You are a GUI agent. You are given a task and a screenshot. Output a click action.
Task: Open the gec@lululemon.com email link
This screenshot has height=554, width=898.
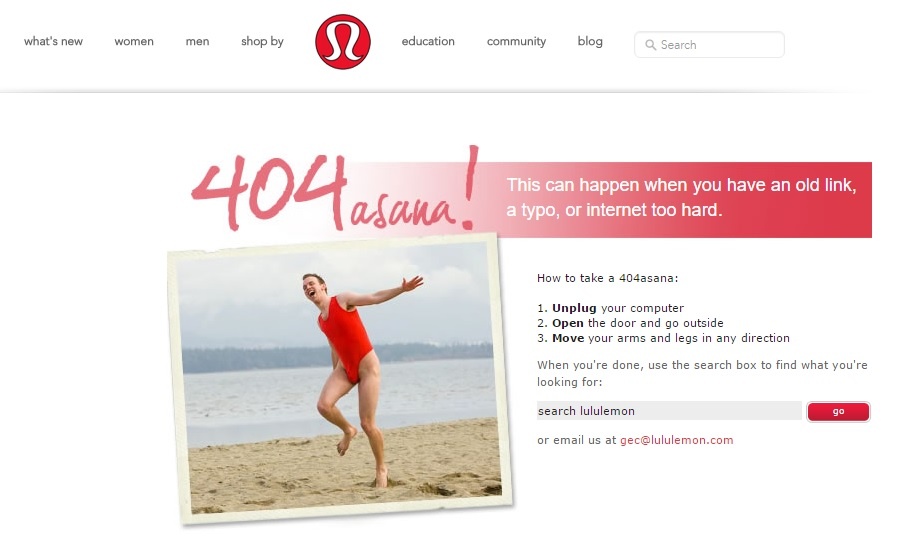point(676,440)
